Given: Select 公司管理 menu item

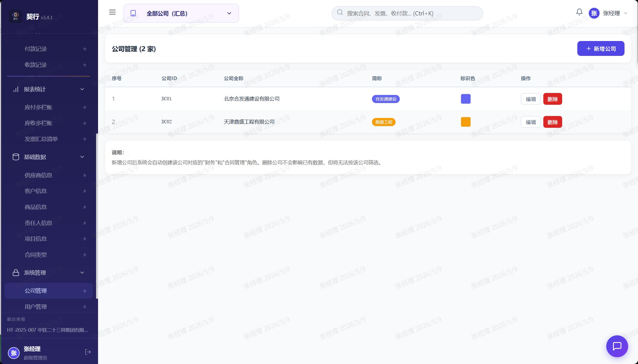Looking at the screenshot, I should (x=49, y=291).
